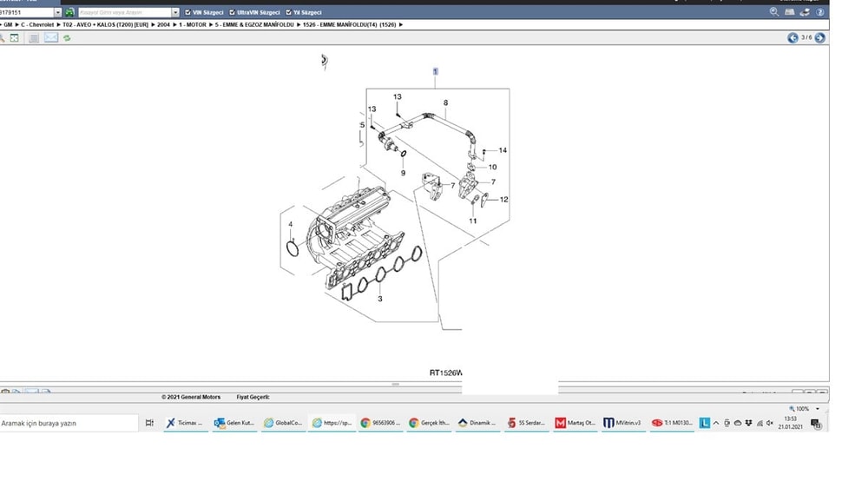Go to the previous illustration page arrow
Screen dimensions: 868x488
pyautogui.click(x=792, y=37)
